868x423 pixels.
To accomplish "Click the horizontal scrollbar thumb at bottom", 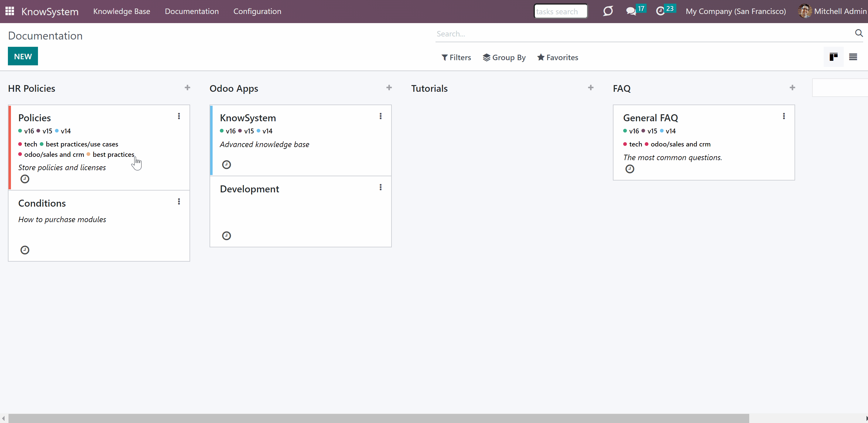I will point(379,418).
